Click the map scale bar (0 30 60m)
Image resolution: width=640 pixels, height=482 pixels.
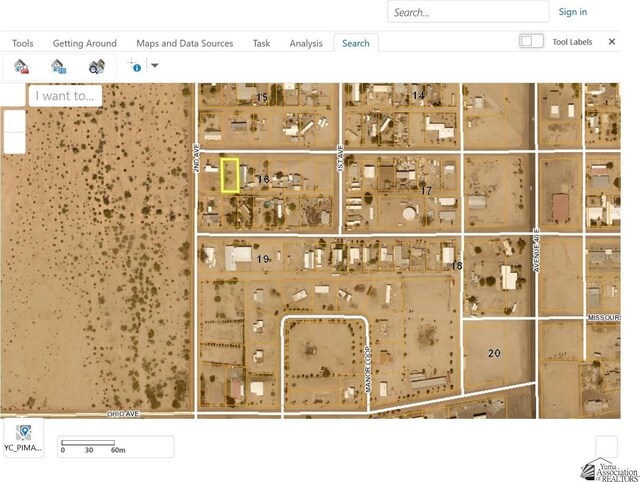(116, 446)
